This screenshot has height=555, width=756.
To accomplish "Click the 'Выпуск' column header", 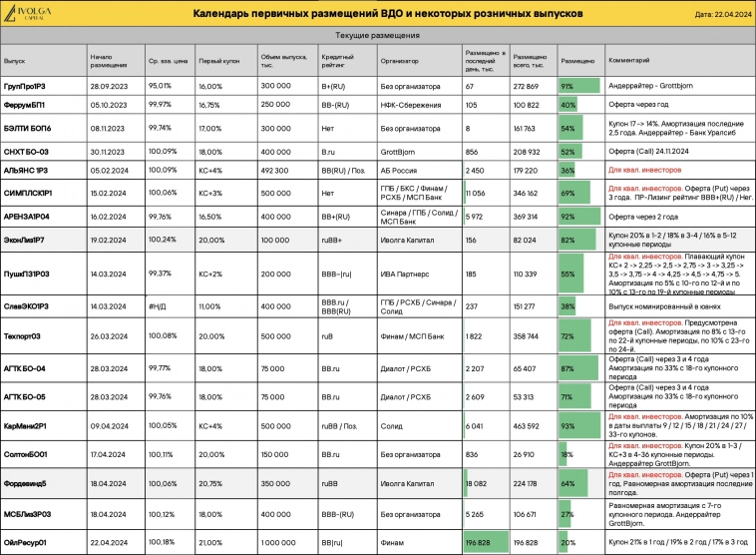I will pos(15,61).
